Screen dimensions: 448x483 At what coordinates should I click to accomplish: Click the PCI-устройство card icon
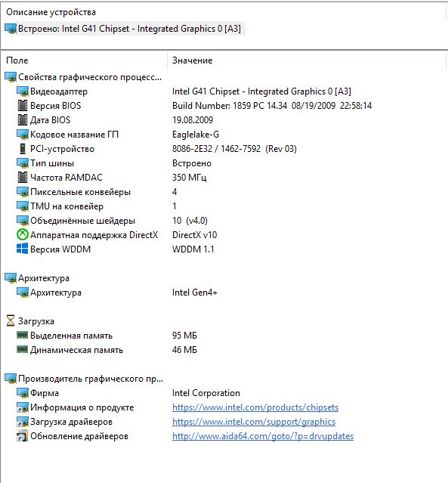tap(23, 149)
